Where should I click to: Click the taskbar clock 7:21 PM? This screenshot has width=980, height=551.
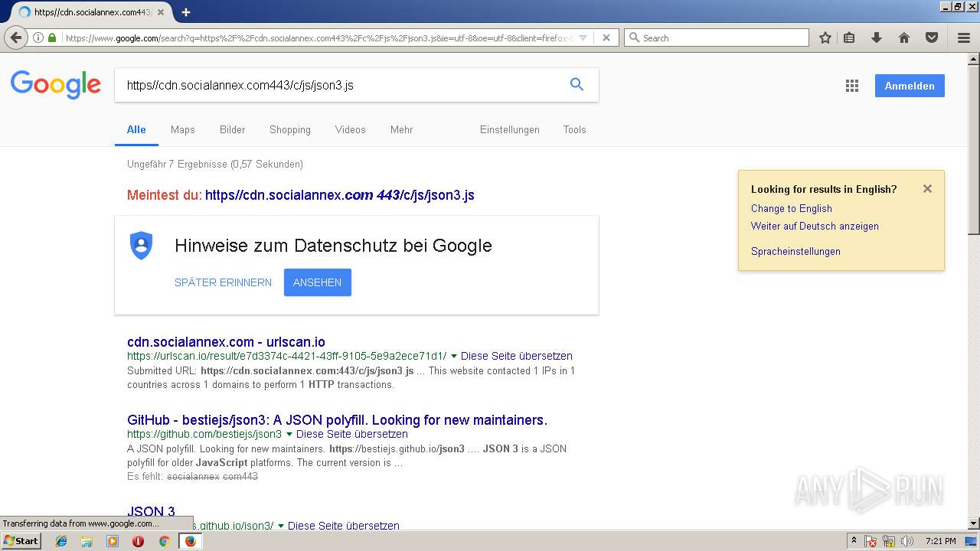[941, 541]
